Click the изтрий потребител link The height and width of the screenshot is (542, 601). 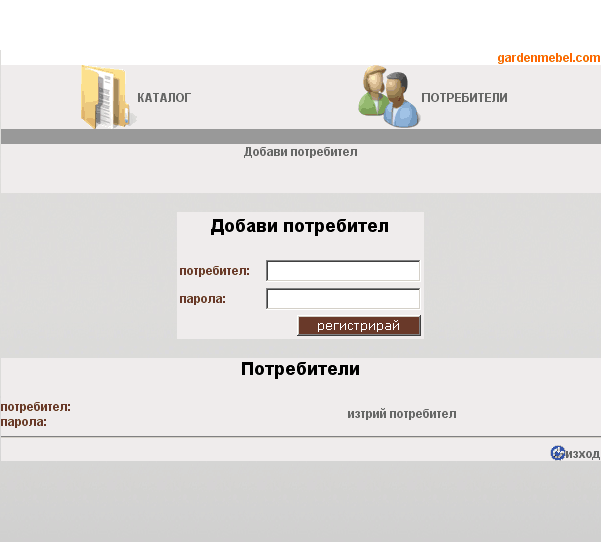point(402,414)
